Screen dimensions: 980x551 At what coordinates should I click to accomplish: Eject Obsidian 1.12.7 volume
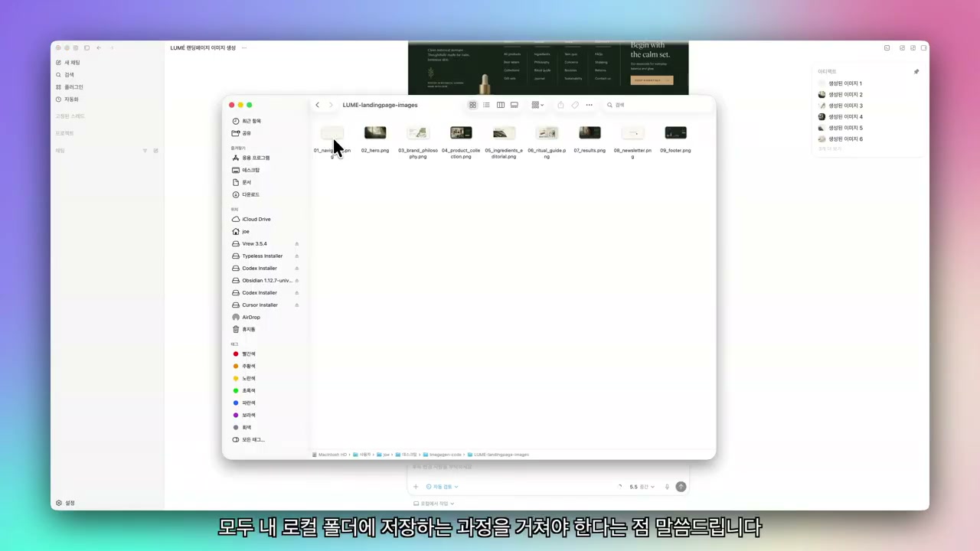click(296, 280)
